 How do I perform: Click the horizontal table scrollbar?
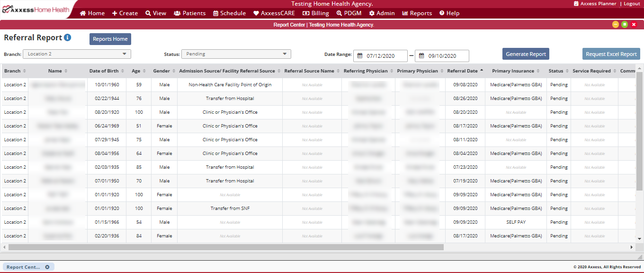pyautogui.click(x=226, y=247)
